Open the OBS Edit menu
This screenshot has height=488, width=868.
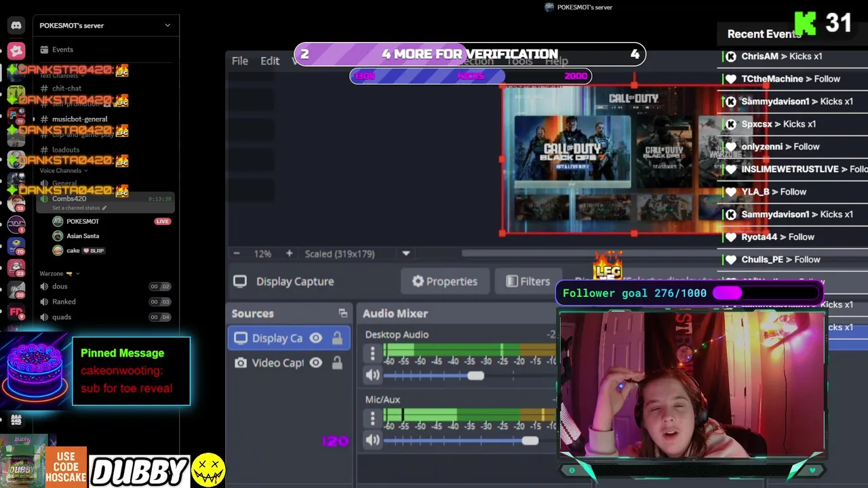tap(270, 61)
